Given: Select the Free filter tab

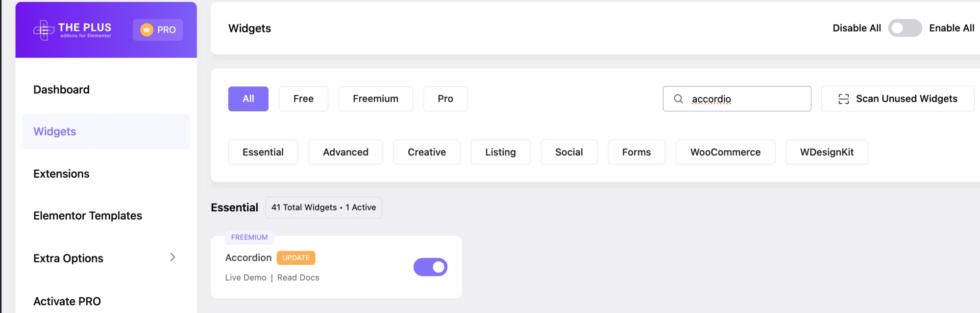Looking at the screenshot, I should point(303,99).
